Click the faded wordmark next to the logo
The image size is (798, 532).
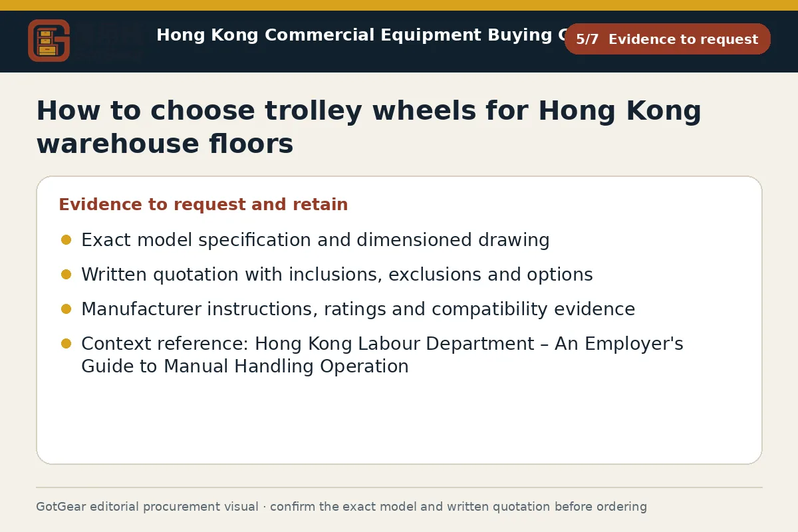pos(110,41)
